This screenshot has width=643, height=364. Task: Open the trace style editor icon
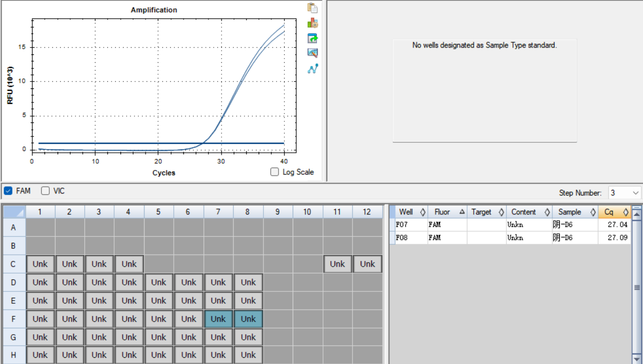coord(313,53)
